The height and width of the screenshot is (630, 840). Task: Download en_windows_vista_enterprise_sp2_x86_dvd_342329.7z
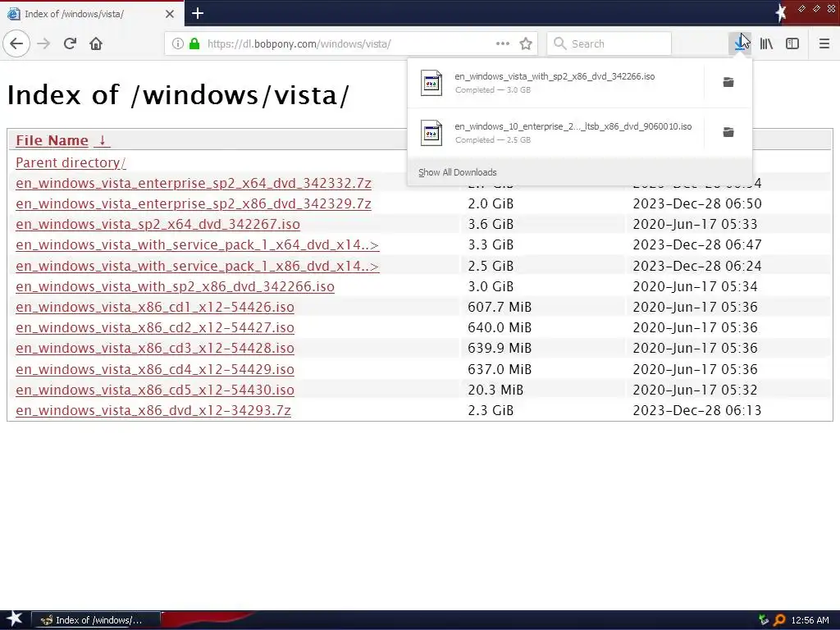pyautogui.click(x=194, y=203)
